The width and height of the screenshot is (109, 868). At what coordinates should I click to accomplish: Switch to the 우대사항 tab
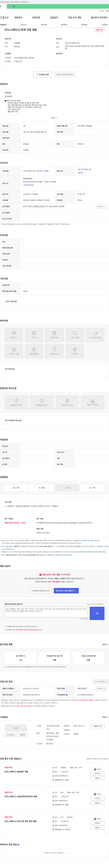(44, 25)
